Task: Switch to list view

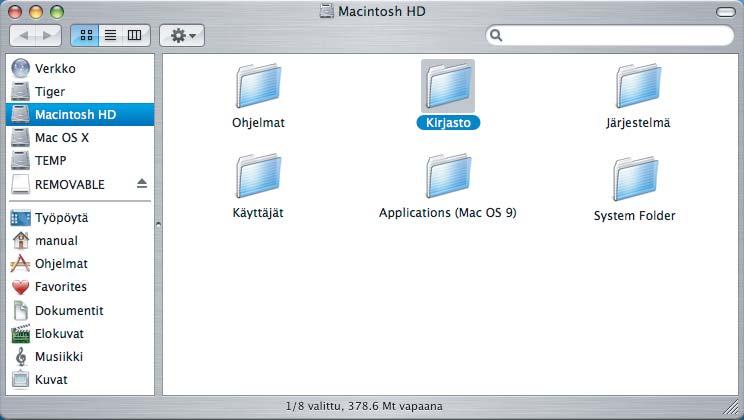Action: point(111,35)
